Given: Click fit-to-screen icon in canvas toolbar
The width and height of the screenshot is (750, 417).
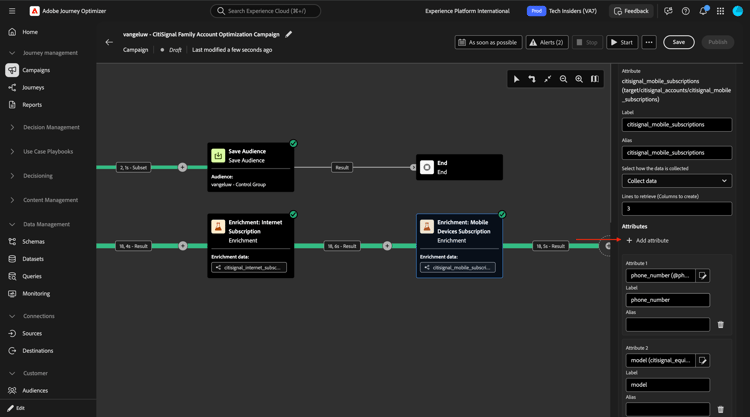Looking at the screenshot, I should click(x=548, y=79).
